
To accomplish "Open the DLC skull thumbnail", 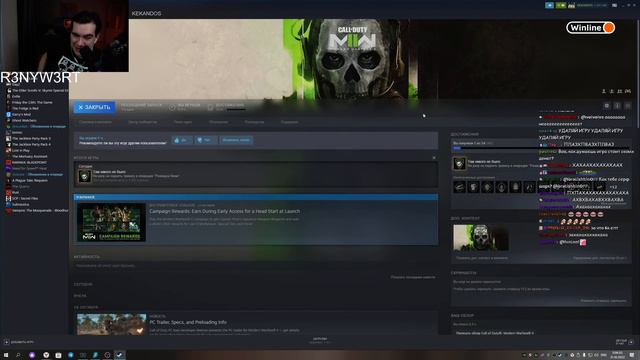I will tap(481, 238).
